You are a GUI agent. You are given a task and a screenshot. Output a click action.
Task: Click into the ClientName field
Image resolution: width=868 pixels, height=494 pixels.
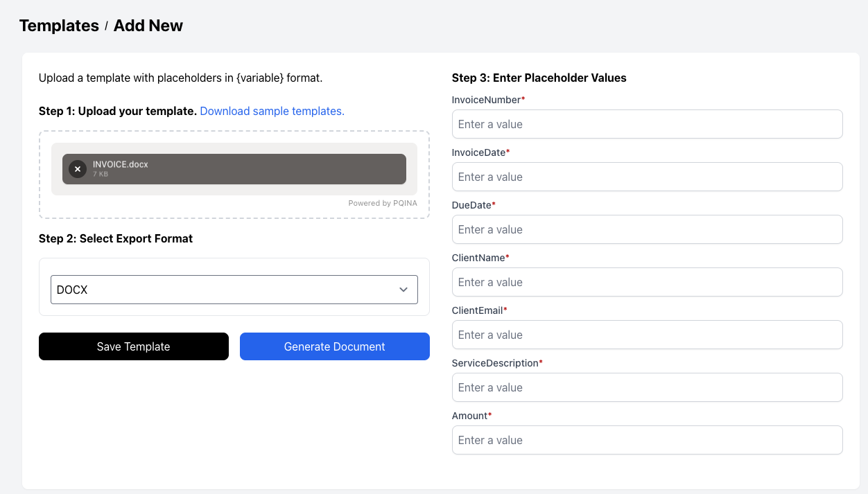[x=647, y=282]
